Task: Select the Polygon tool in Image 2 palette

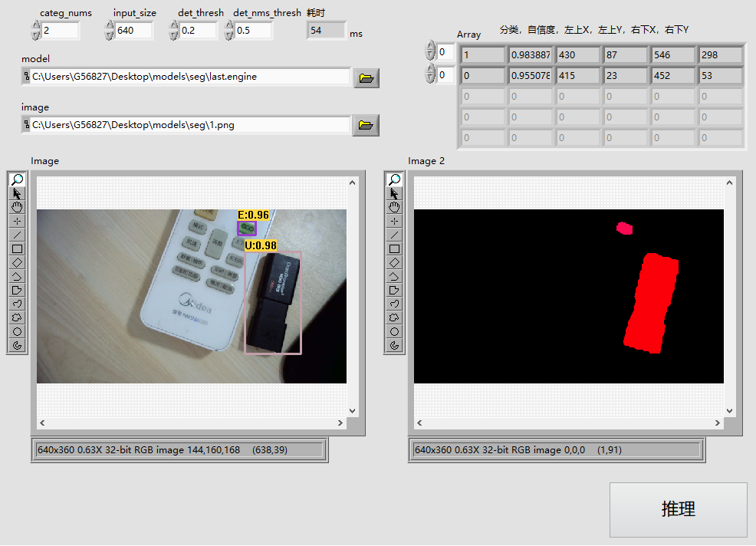Action: pyautogui.click(x=394, y=291)
